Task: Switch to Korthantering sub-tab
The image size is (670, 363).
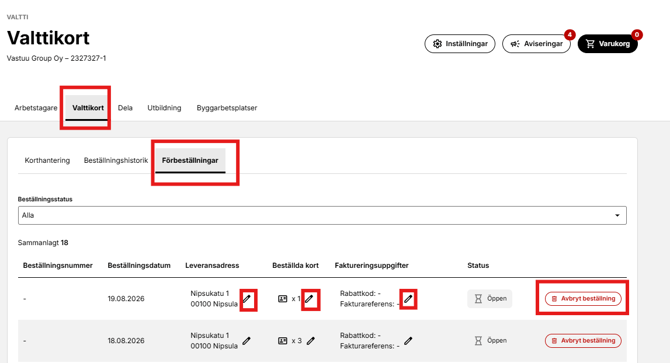Action: [x=47, y=160]
